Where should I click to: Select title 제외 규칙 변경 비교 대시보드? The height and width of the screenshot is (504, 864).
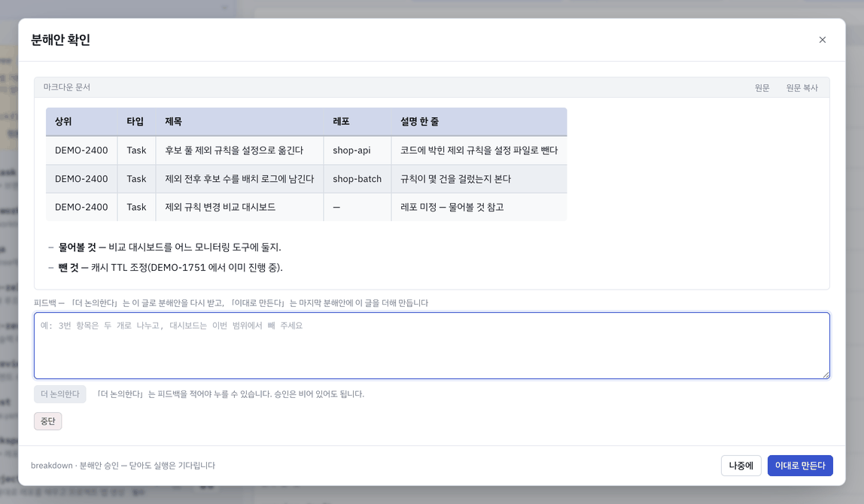(x=220, y=207)
